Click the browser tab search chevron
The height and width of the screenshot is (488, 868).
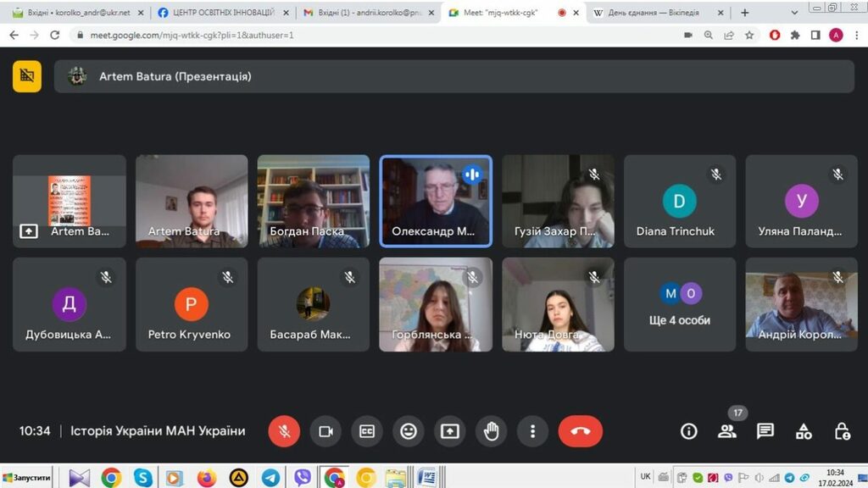(x=794, y=13)
